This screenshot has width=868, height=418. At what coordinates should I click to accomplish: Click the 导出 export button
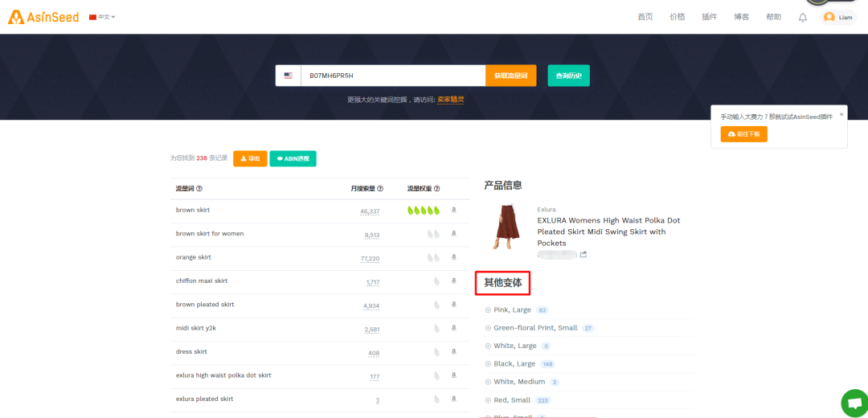click(250, 158)
